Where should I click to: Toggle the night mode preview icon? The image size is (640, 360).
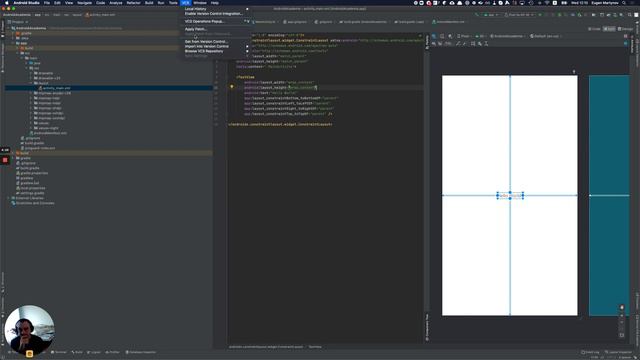click(450, 36)
